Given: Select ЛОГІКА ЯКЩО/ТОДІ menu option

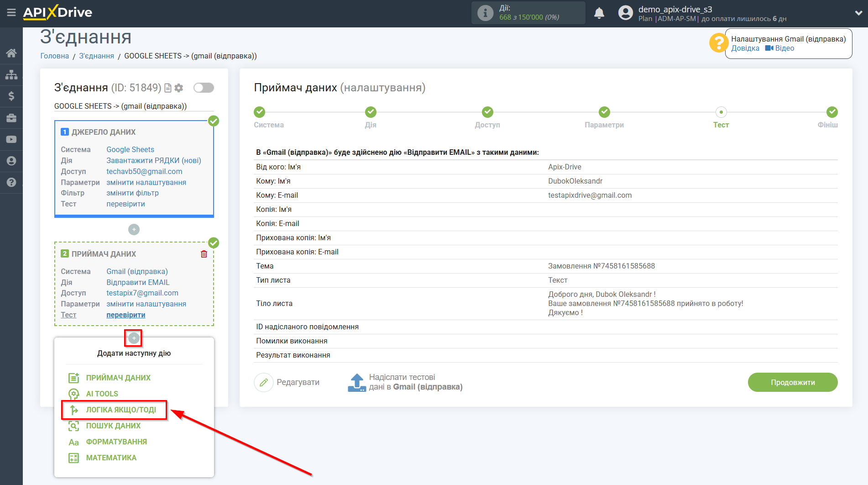Looking at the screenshot, I should pos(113,410).
